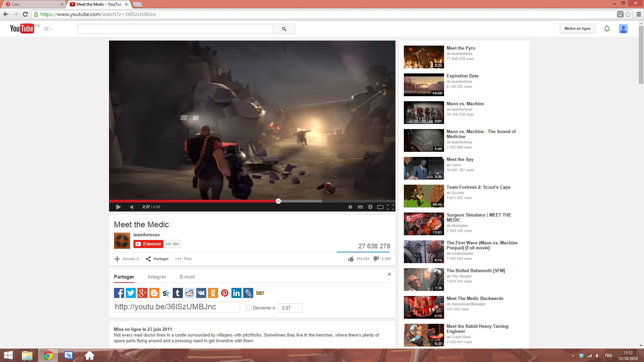Enable the Démarrer à checkbox
The image size is (644, 362).
tap(249, 308)
